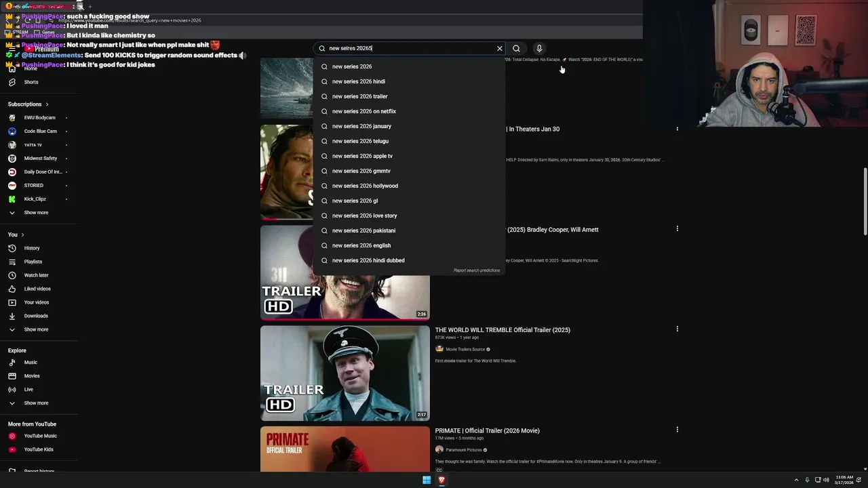Choose 'new series 2026 pakistani' suggestion

click(410, 230)
